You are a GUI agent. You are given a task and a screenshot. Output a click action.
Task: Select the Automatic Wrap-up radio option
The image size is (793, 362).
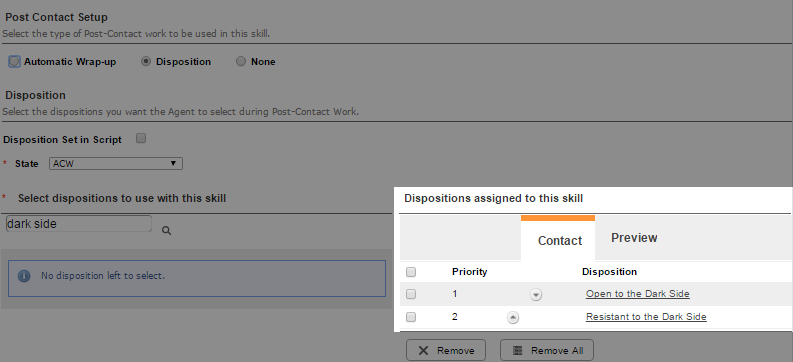point(14,62)
